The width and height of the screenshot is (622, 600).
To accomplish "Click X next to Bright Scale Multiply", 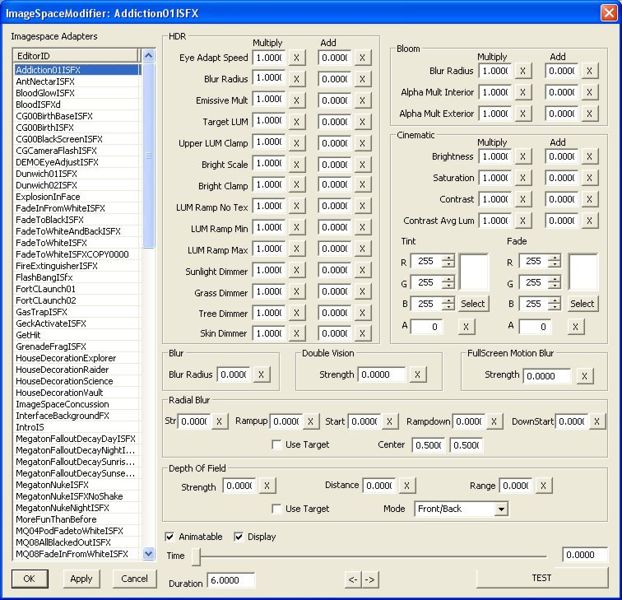I will [296, 165].
